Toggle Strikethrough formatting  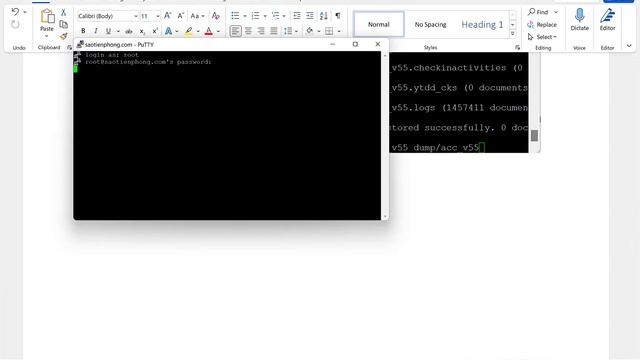129,31
